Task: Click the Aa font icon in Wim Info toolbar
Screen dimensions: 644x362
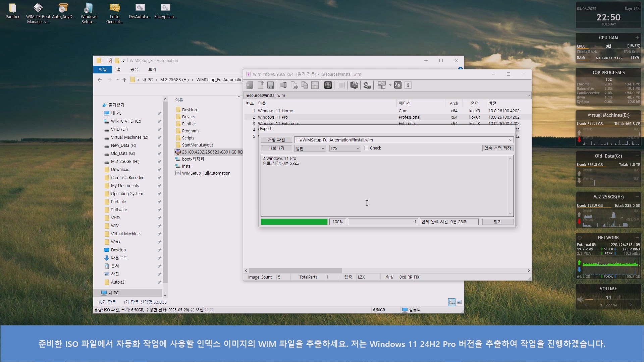Action: pos(397,85)
